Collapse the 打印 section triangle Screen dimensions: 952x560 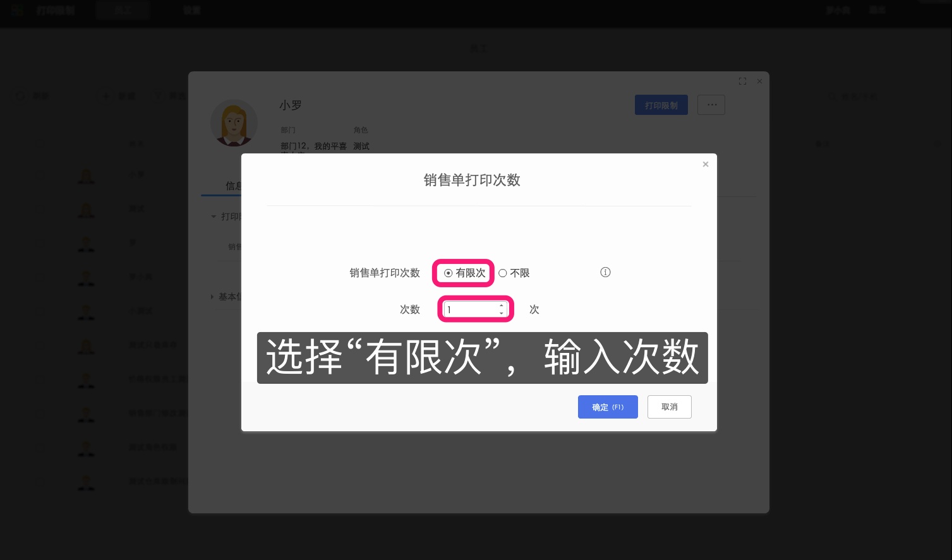click(214, 217)
